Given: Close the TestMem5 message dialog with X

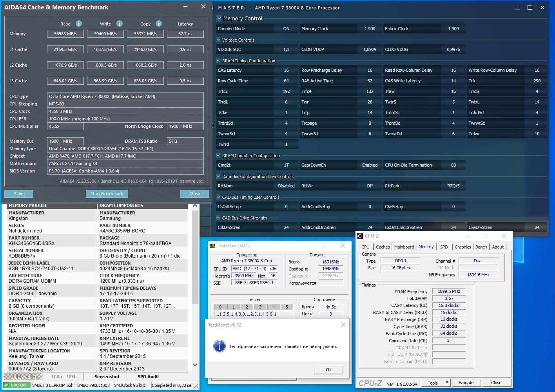Looking at the screenshot, I should pyautogui.click(x=343, y=325).
